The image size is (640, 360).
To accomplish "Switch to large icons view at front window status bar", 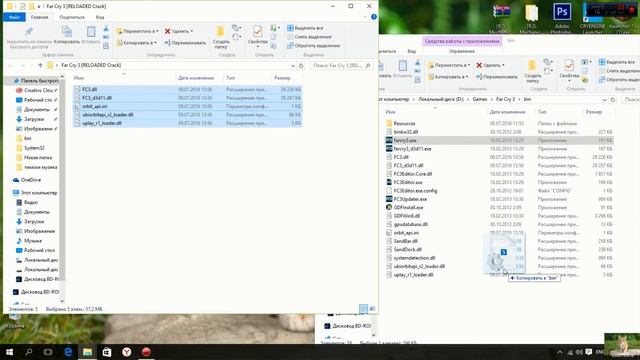I will tap(372, 309).
